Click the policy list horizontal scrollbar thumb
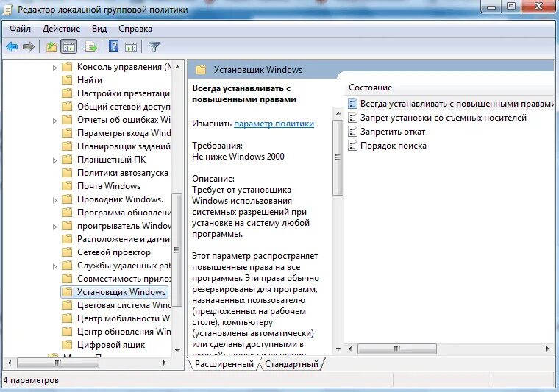The width and height of the screenshot is (559, 392). (396, 349)
